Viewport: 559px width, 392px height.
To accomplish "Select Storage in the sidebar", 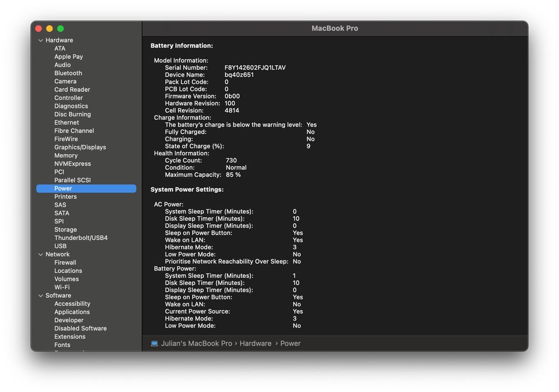I will [x=66, y=229].
